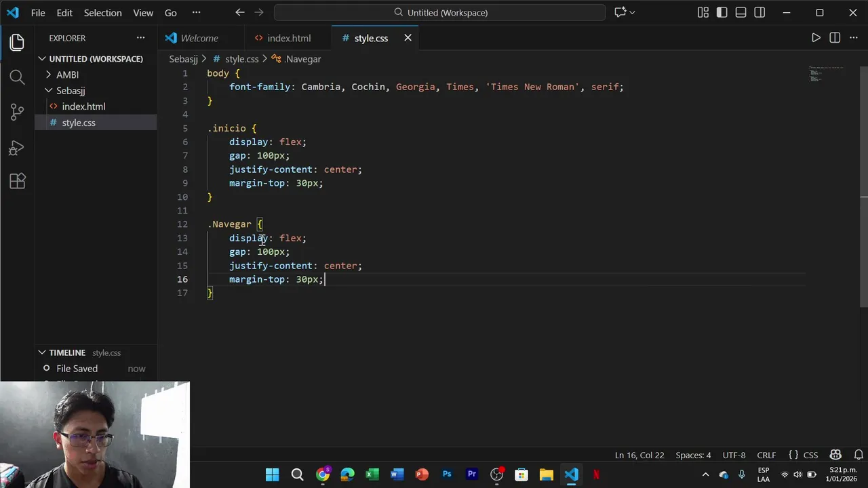Open clock and date 5:21 p.m.

(x=843, y=474)
